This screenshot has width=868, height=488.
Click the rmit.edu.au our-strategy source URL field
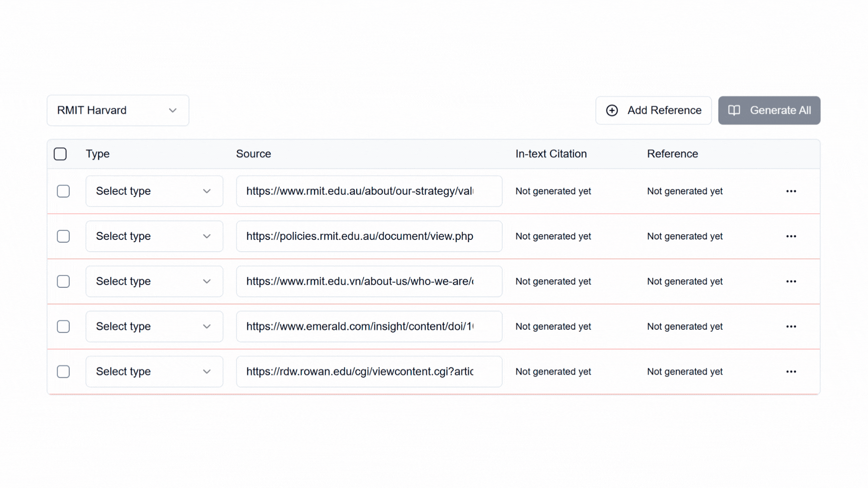coord(369,191)
